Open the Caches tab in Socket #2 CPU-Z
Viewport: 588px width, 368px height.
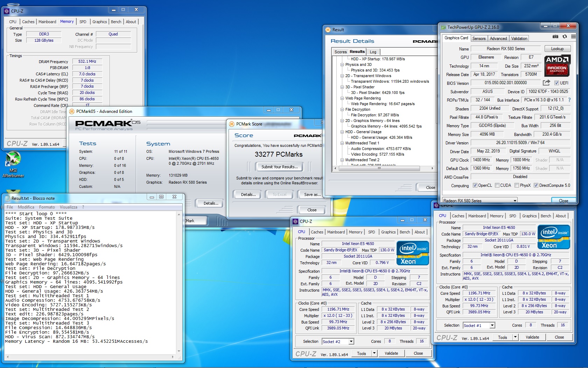[317, 232]
